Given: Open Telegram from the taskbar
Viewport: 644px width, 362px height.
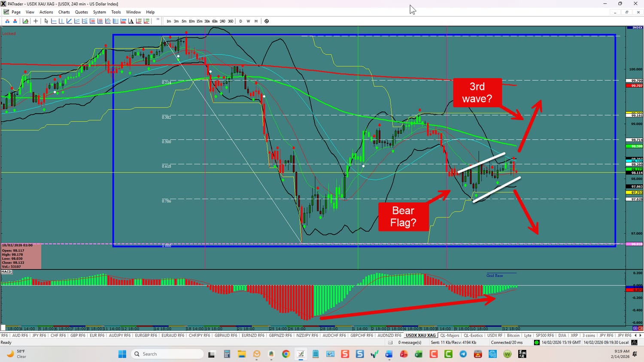Looking at the screenshot, I should [463, 354].
